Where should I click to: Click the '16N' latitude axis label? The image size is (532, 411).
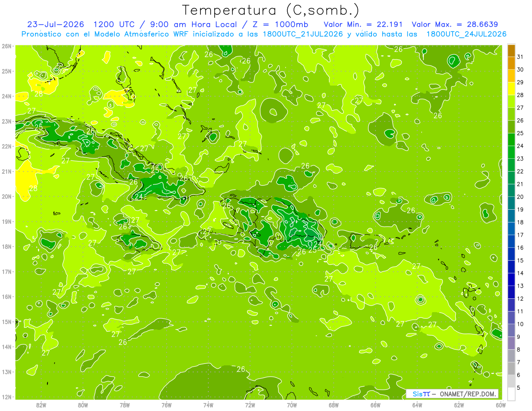click(x=7, y=297)
